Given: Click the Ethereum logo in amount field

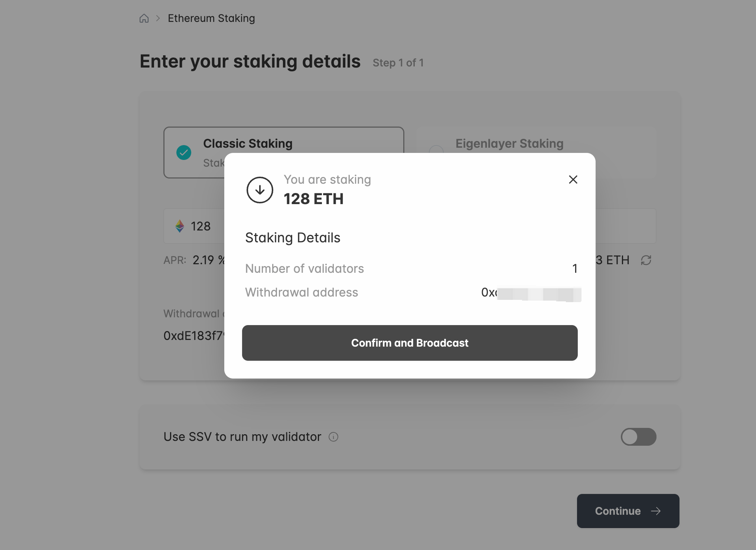Looking at the screenshot, I should (180, 226).
